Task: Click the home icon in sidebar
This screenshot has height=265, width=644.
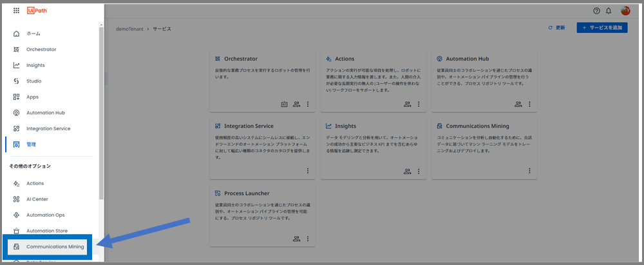Action: point(17,34)
